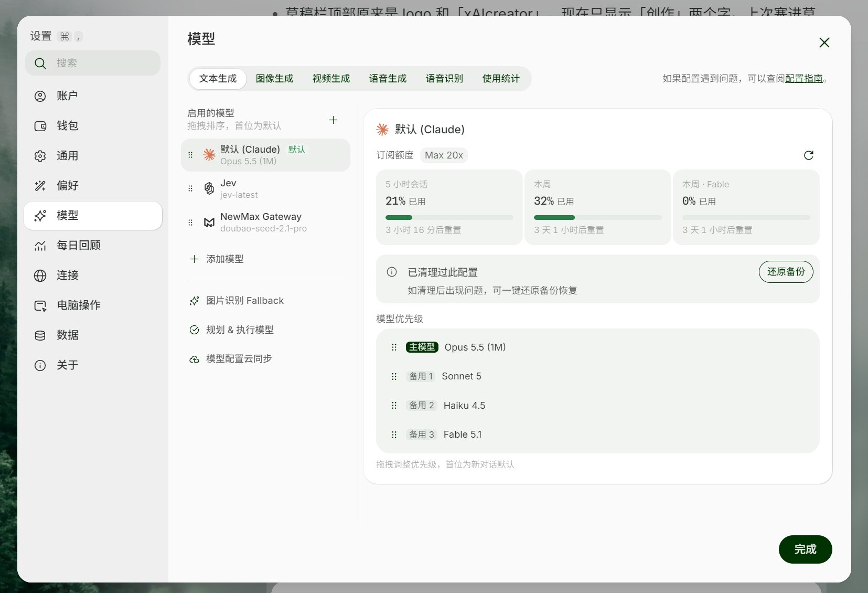
Task: Click the 5 小时会话 usage progress bar
Action: (x=449, y=217)
